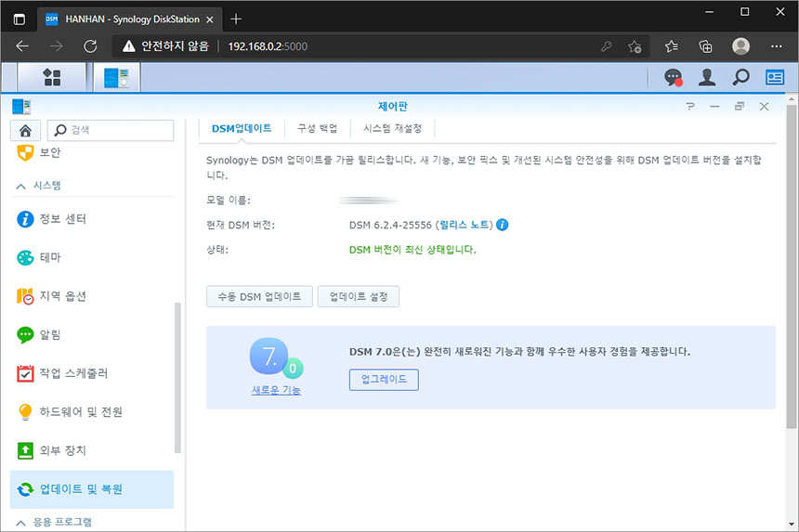799x532 pixels.
Task: Click the saved password key icon
Action: (606, 46)
